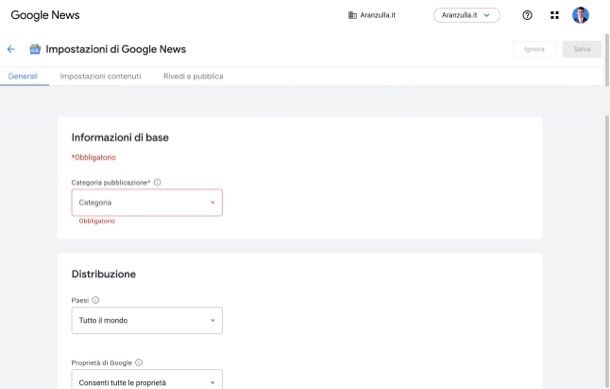Open the Tutto il mondo countries dropdown
This screenshot has width=610, height=389.
pos(147,320)
